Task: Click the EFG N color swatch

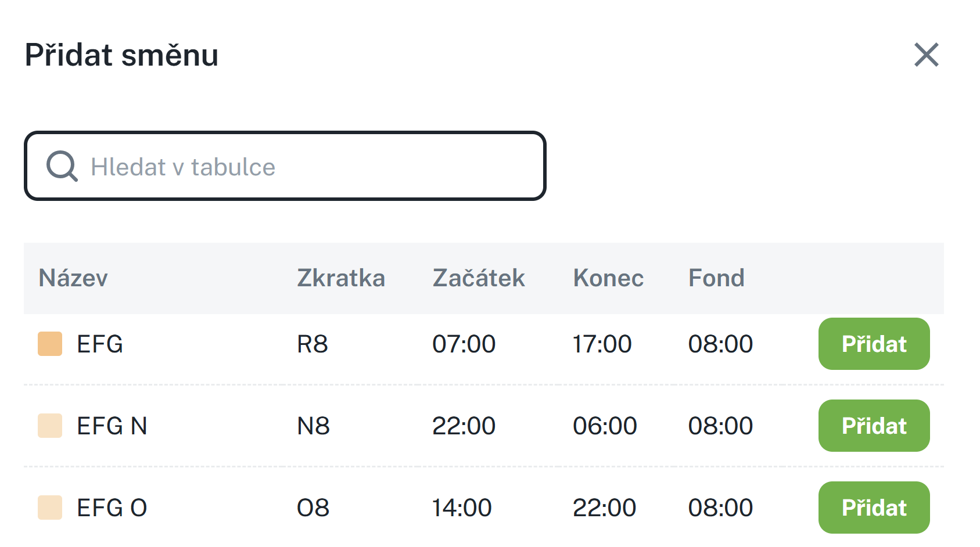Action: [50, 426]
